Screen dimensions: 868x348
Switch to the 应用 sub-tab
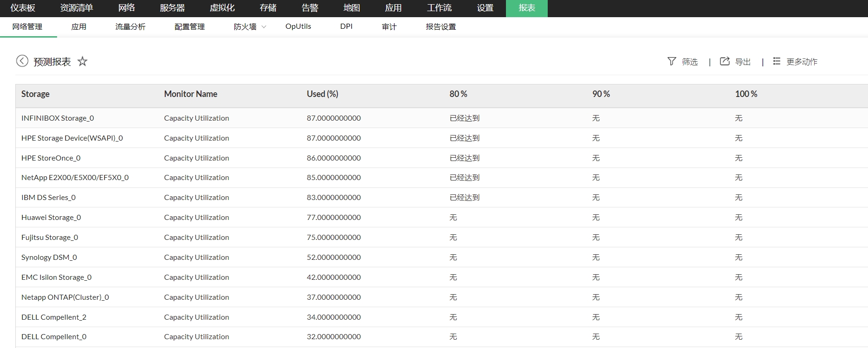79,27
